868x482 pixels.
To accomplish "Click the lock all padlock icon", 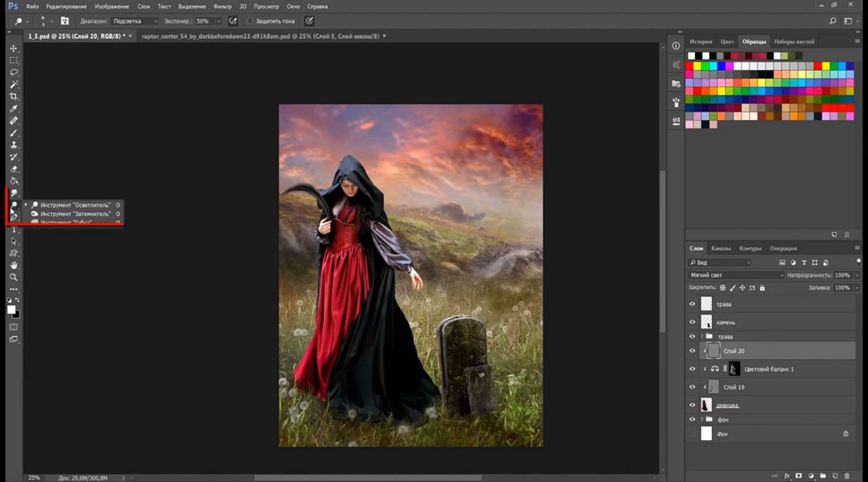I will pyautogui.click(x=762, y=288).
